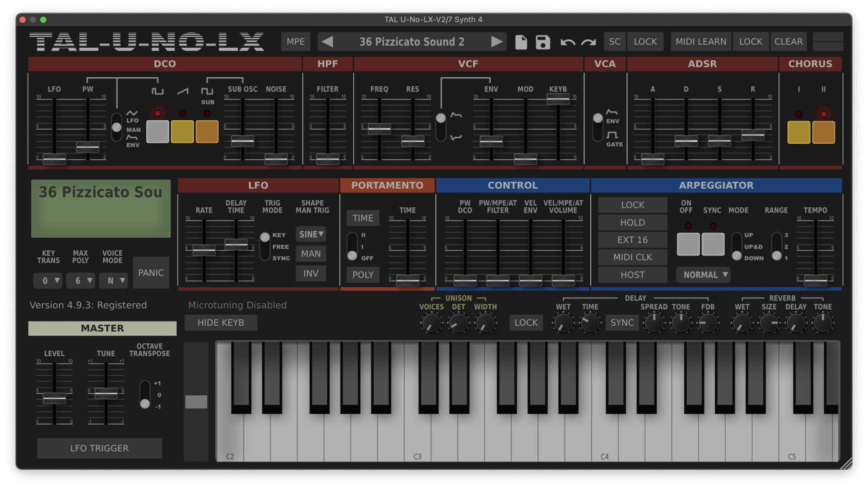Click the new preset page icon
868x488 pixels.
tap(521, 42)
